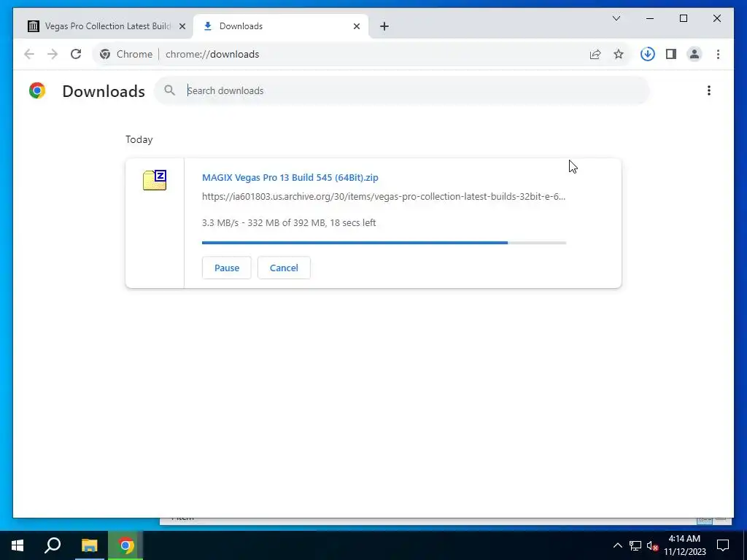Focus the Search downloads field
The image size is (747, 560).
tap(403, 90)
